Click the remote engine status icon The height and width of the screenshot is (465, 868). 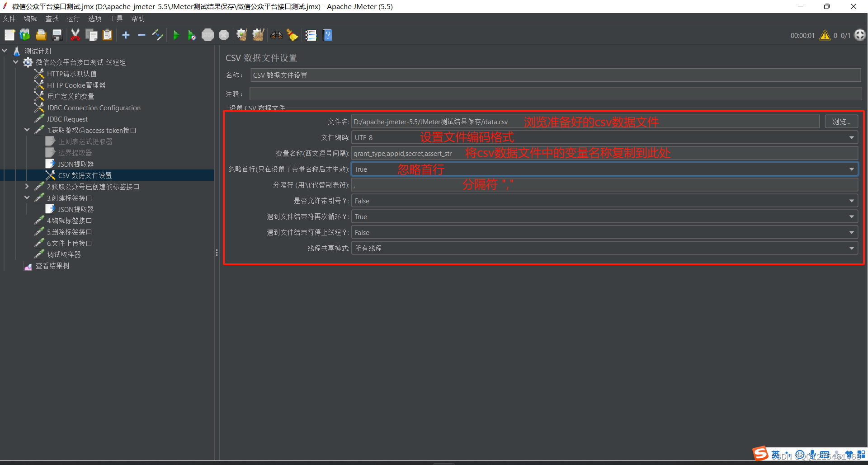tap(860, 35)
